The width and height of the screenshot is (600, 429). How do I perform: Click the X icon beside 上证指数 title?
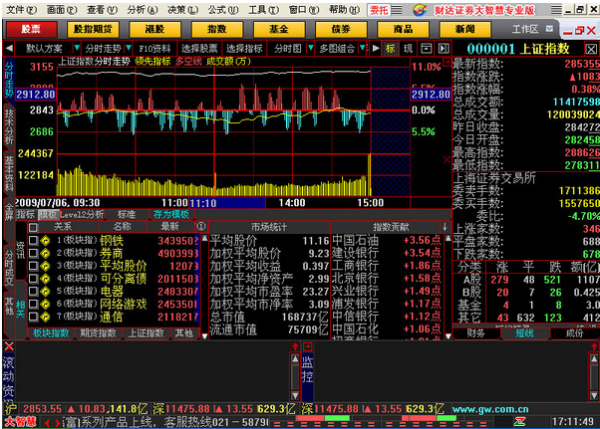click(x=590, y=47)
